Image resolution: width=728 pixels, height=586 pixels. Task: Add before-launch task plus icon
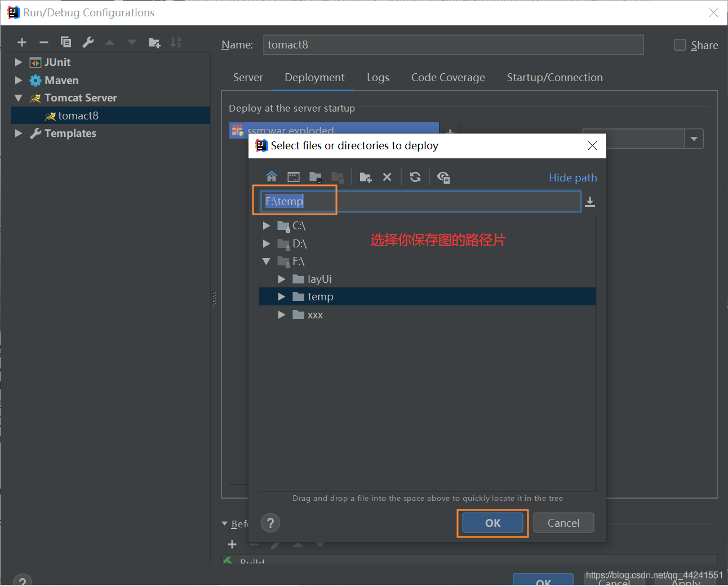tap(232, 544)
